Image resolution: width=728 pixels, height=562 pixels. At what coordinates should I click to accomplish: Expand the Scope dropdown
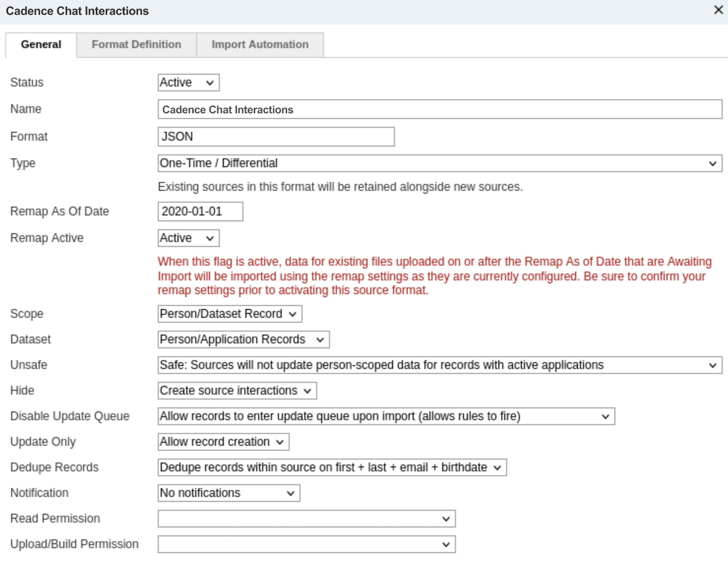coord(230,314)
